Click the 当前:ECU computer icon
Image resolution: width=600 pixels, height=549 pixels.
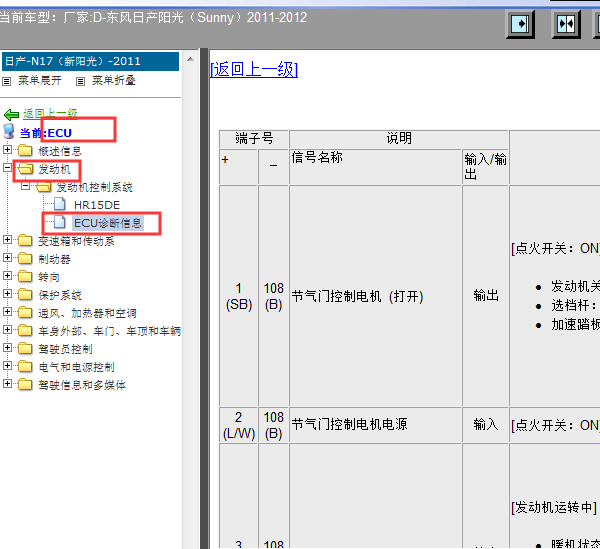(9, 131)
